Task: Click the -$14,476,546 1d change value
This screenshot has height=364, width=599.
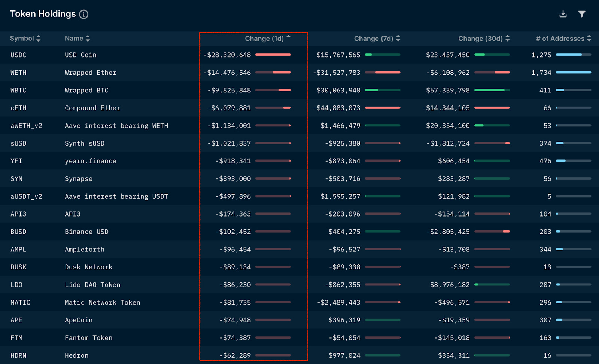Action: tap(227, 73)
